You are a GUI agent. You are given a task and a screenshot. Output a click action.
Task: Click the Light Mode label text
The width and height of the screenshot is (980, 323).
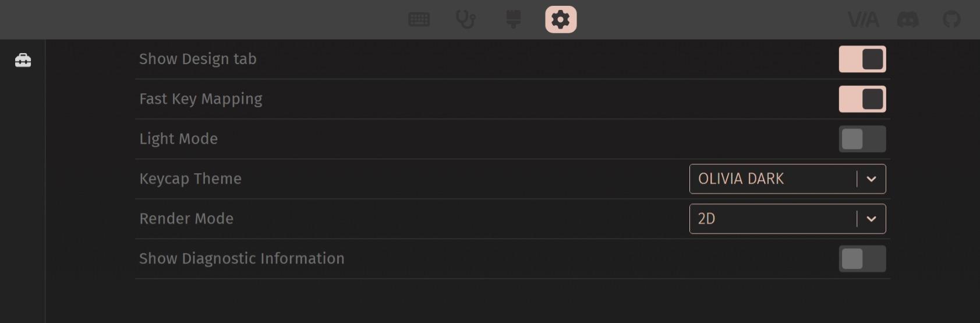(178, 139)
